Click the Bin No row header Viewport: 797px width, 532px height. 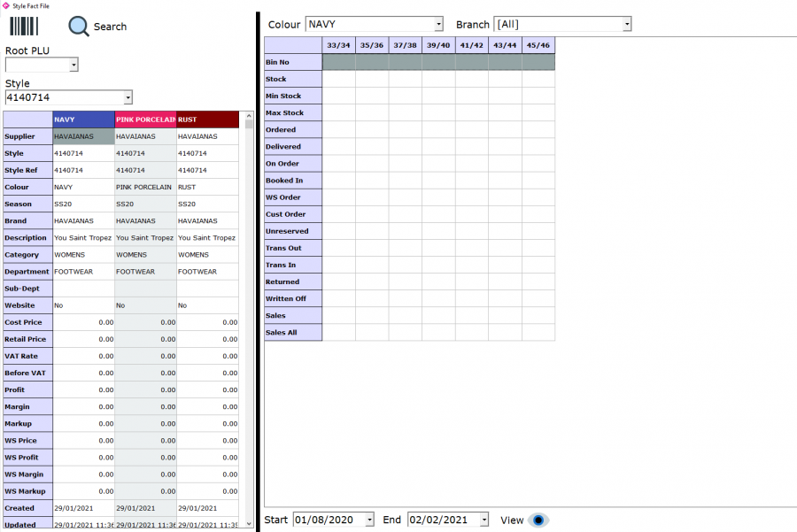pyautogui.click(x=293, y=62)
